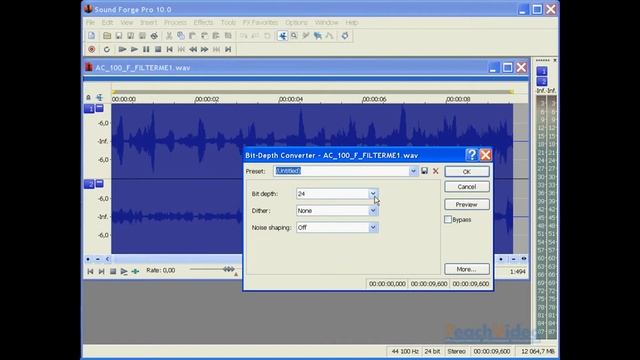This screenshot has height=360, width=640.
Task: Click Play All in the main transport bar
Action: tap(122, 49)
